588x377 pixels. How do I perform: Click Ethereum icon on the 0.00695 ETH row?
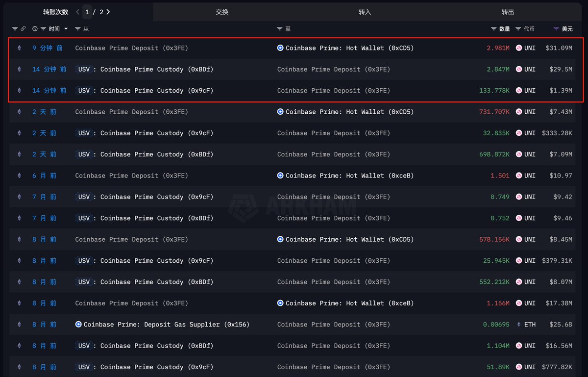point(20,325)
